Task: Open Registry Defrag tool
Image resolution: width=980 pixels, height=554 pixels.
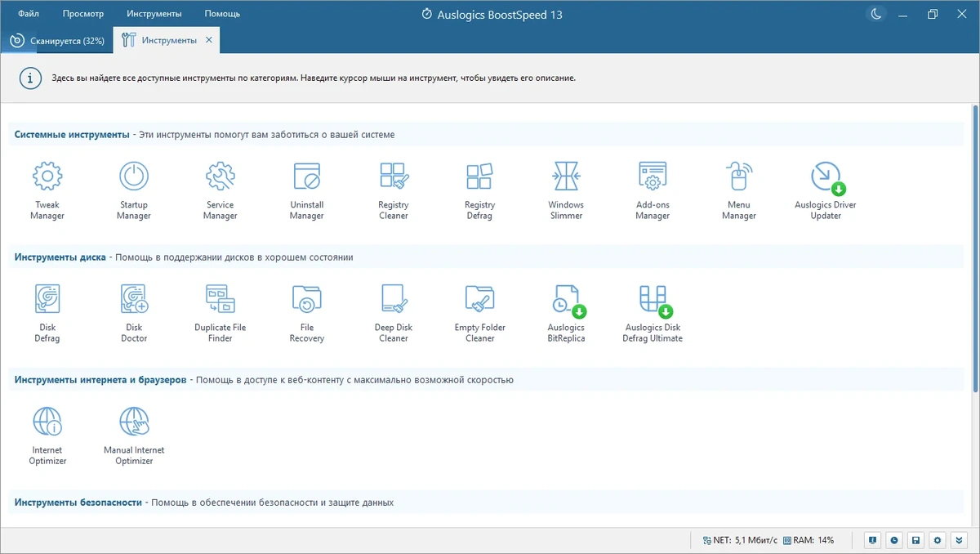Action: pos(480,190)
